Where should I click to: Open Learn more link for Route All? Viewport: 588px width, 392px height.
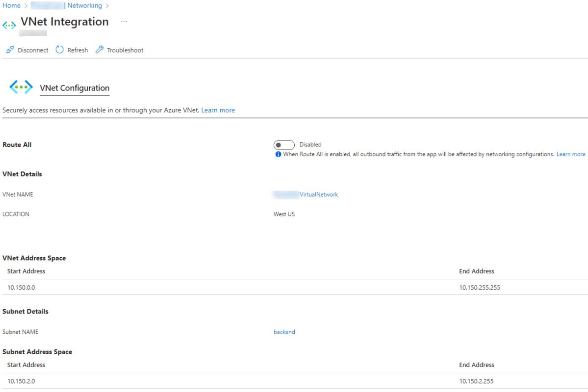(x=571, y=154)
